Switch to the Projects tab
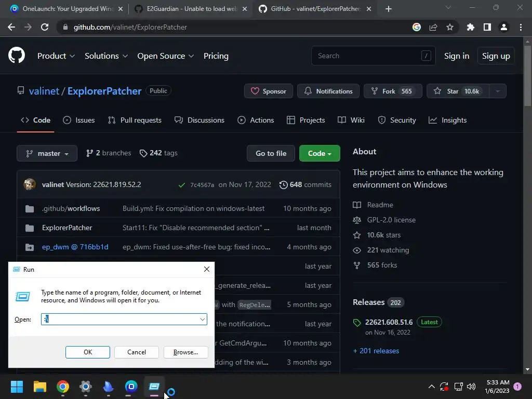This screenshot has width=532, height=399. click(305, 120)
